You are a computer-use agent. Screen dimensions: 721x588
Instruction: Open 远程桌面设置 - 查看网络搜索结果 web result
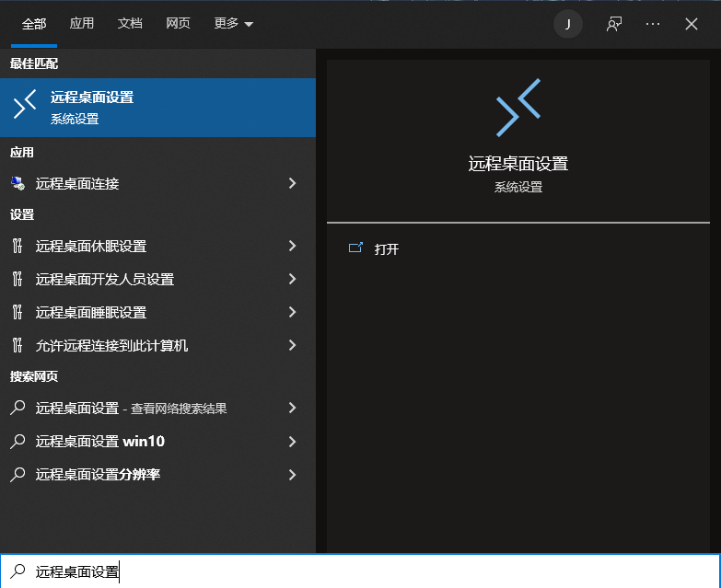[x=157, y=408]
